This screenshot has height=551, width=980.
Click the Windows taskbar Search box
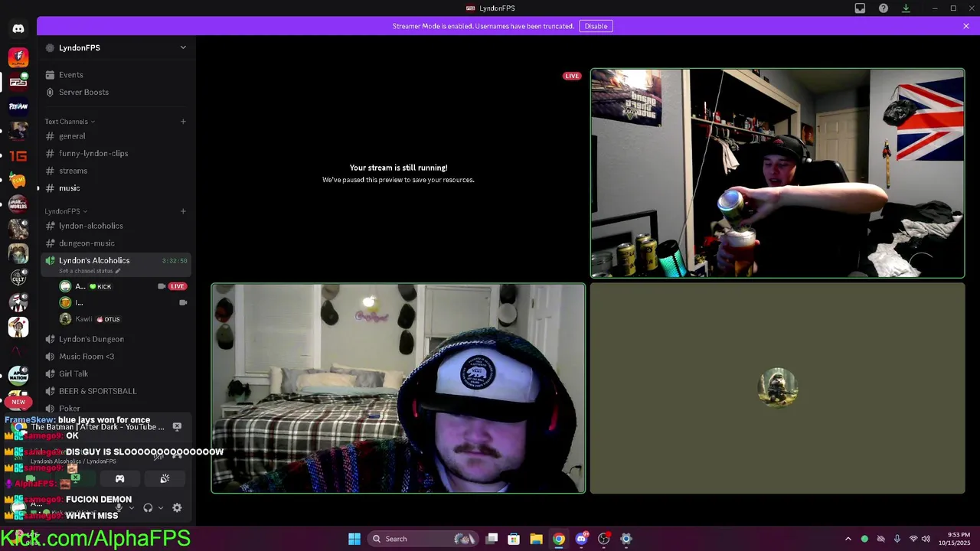coord(423,539)
